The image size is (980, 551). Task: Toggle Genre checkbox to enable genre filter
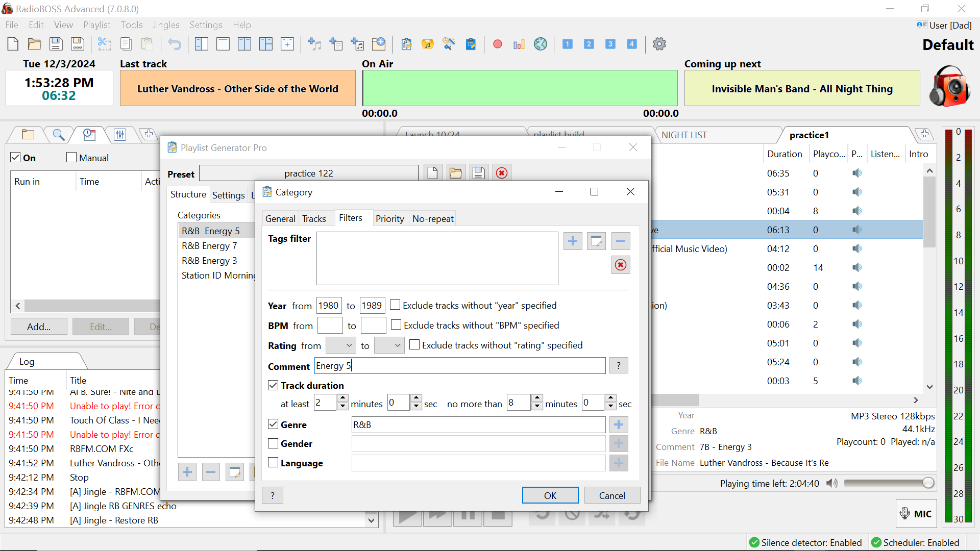click(274, 424)
